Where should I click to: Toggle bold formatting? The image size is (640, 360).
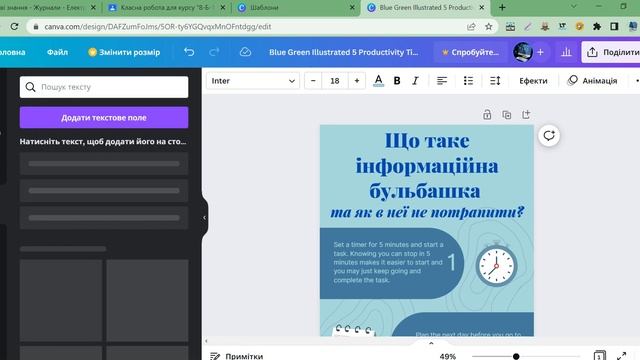pos(397,81)
